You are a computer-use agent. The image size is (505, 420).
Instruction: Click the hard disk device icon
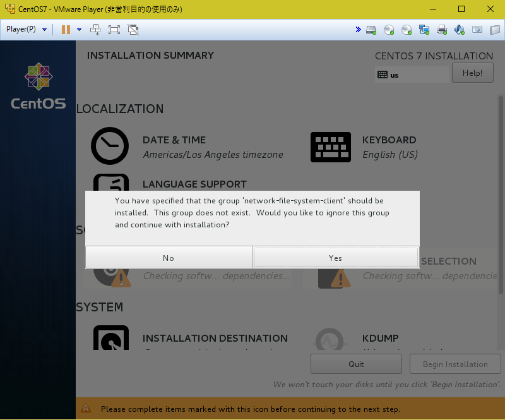[371, 30]
